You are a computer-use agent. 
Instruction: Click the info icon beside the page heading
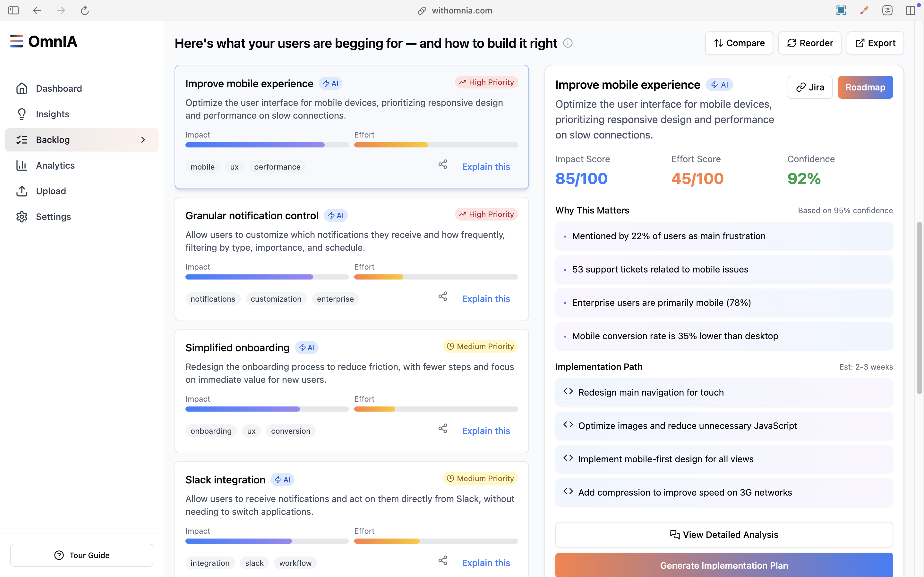coord(568,43)
